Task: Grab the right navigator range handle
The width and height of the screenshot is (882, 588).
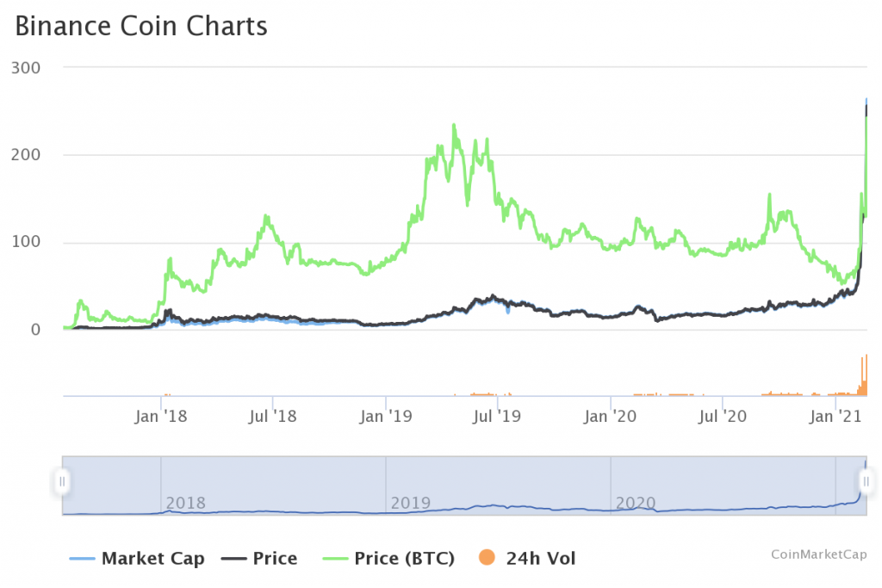Action: tap(866, 480)
